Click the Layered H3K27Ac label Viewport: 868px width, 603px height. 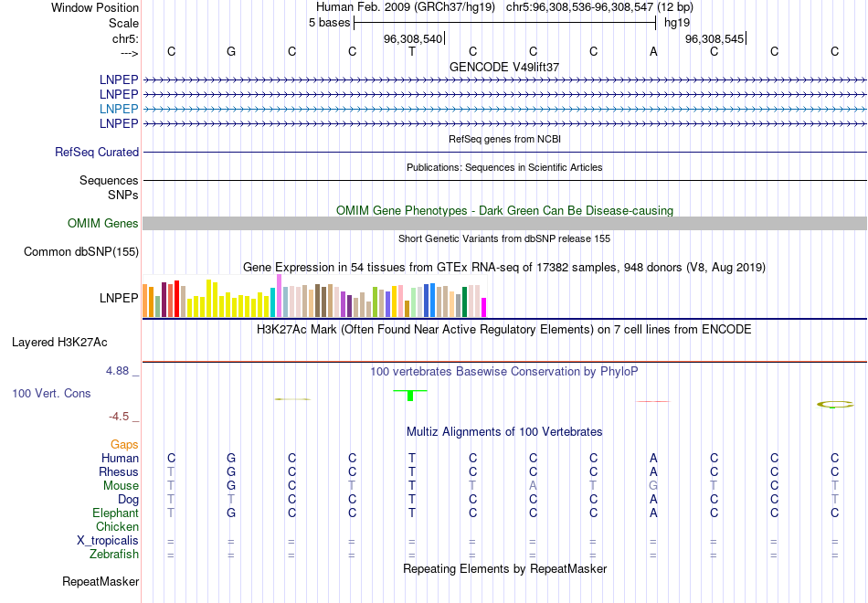click(59, 343)
